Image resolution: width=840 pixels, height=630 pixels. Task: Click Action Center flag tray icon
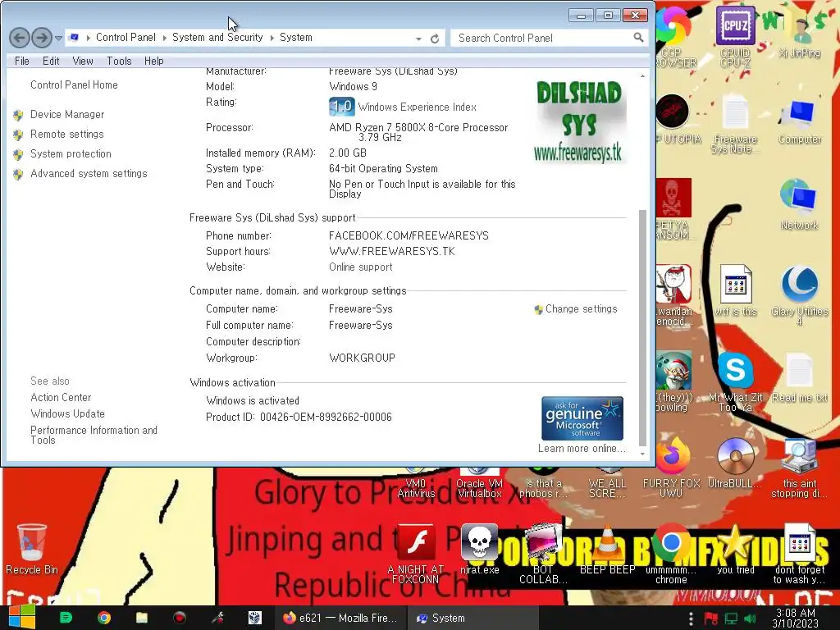[711, 619]
